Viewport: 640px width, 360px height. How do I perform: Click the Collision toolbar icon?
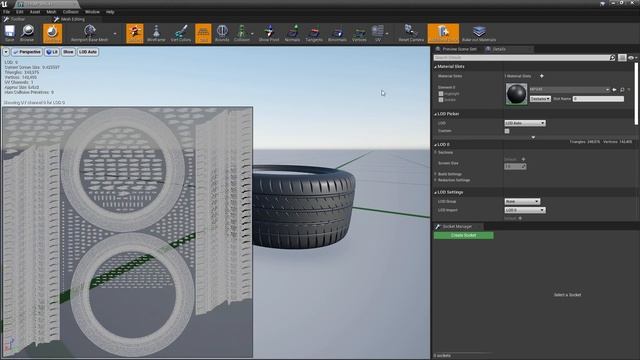pyautogui.click(x=241, y=33)
